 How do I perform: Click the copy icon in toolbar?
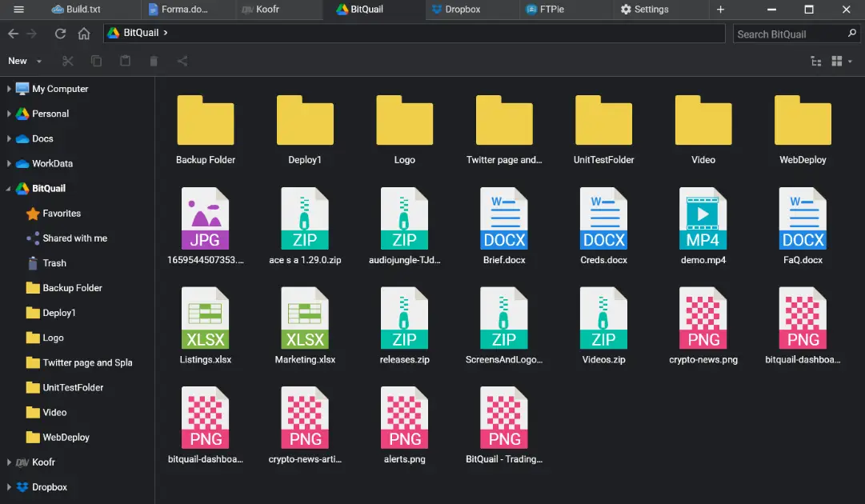tap(96, 61)
